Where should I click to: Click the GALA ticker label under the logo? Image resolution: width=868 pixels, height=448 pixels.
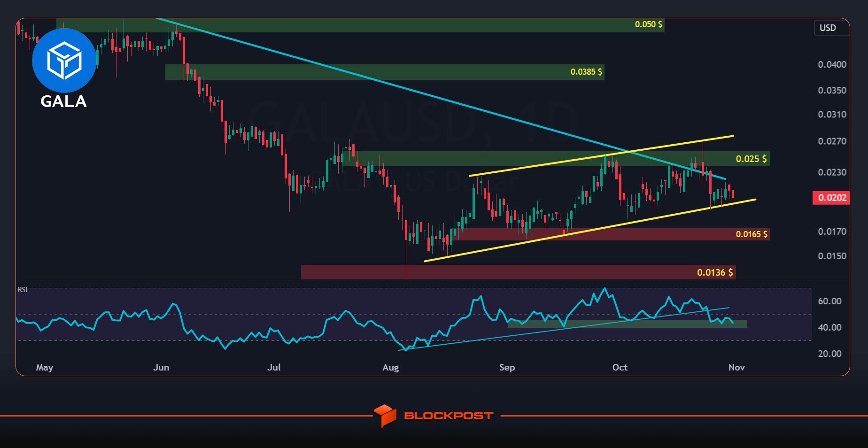coord(63,101)
